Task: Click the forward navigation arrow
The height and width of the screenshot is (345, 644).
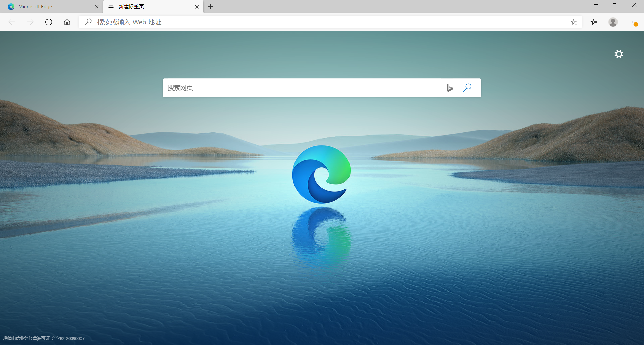Action: click(30, 22)
